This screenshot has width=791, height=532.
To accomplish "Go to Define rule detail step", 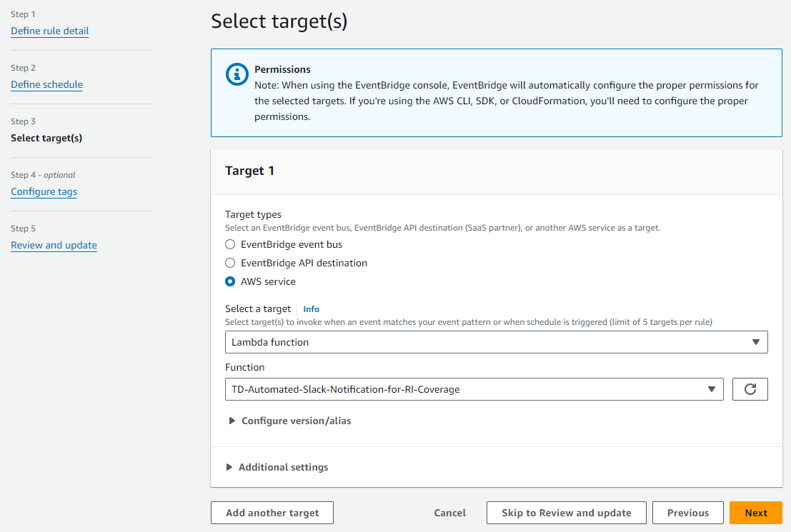I will pos(50,31).
